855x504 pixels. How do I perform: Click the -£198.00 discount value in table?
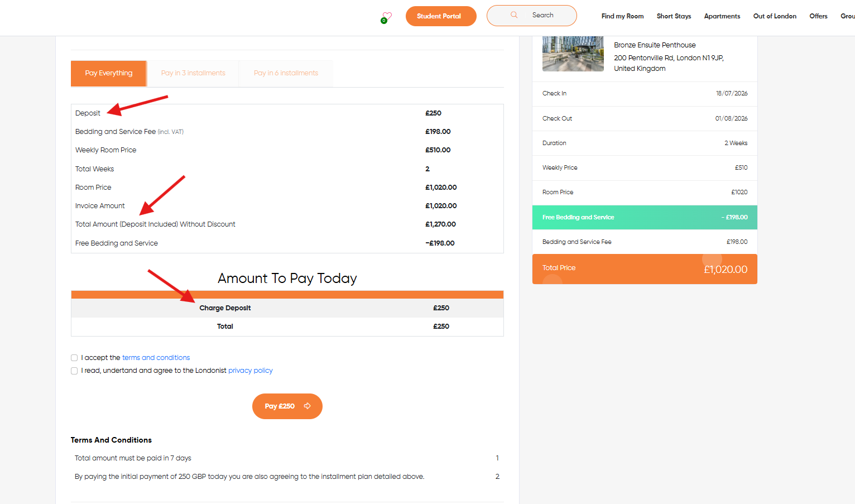440,243
